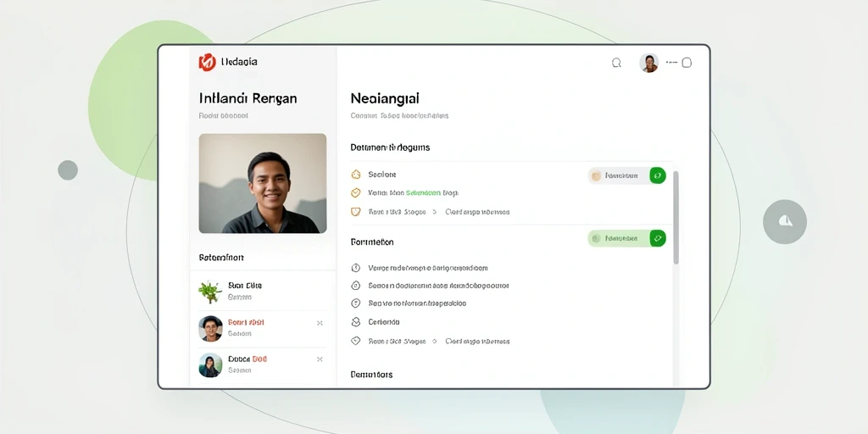The height and width of the screenshot is (434, 868).
Task: Click the orange shield icon in the third row
Action: [x=356, y=211]
